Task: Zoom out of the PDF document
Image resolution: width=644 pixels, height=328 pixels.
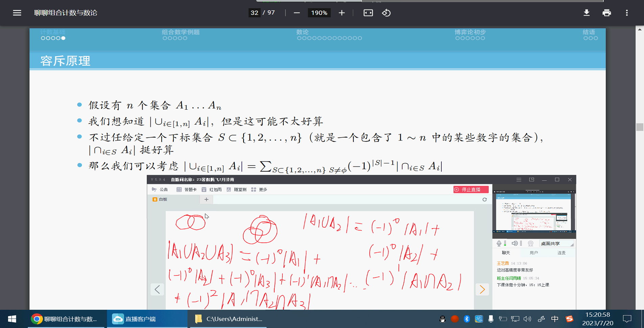Action: (297, 13)
